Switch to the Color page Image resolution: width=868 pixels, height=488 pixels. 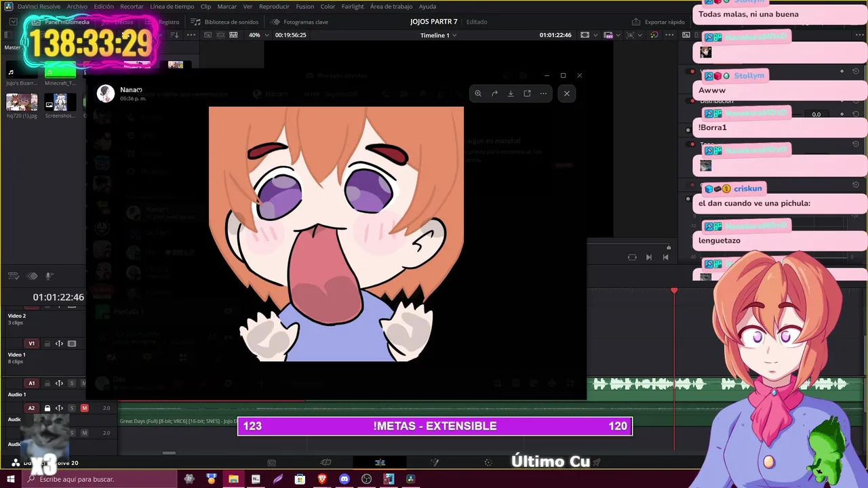(x=488, y=462)
